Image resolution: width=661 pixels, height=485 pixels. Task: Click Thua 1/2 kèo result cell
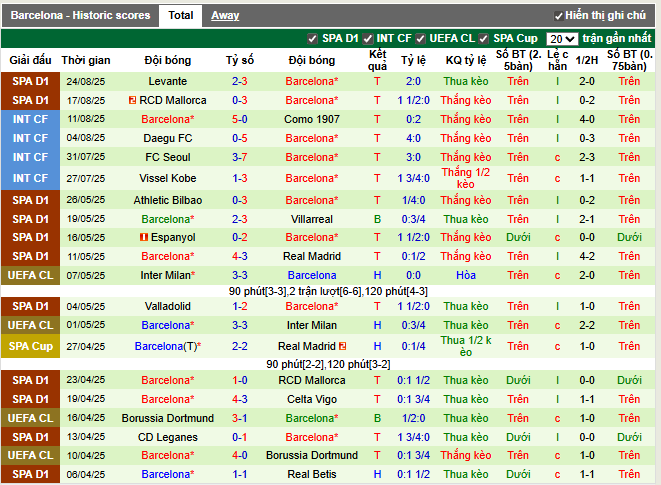pos(466,346)
